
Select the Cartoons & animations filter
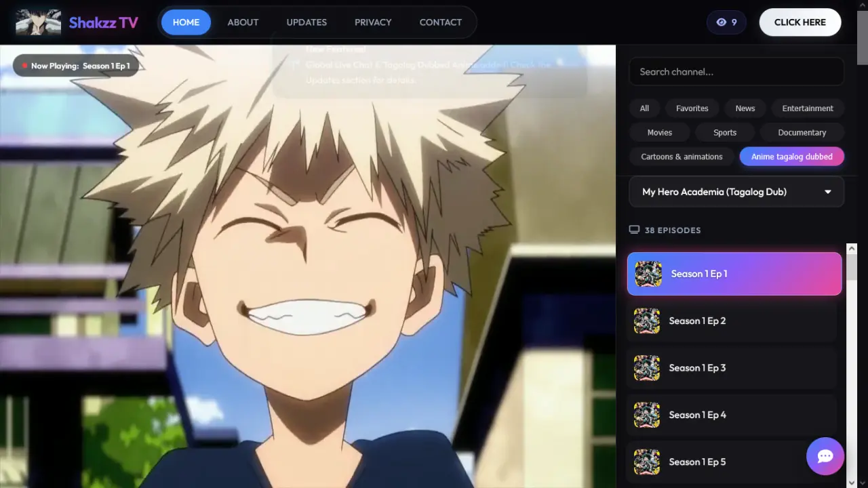pos(682,157)
